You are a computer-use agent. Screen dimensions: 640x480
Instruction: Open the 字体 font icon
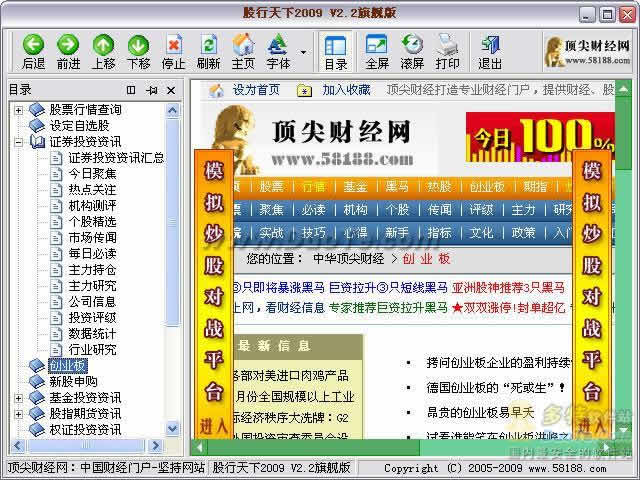pos(278,44)
